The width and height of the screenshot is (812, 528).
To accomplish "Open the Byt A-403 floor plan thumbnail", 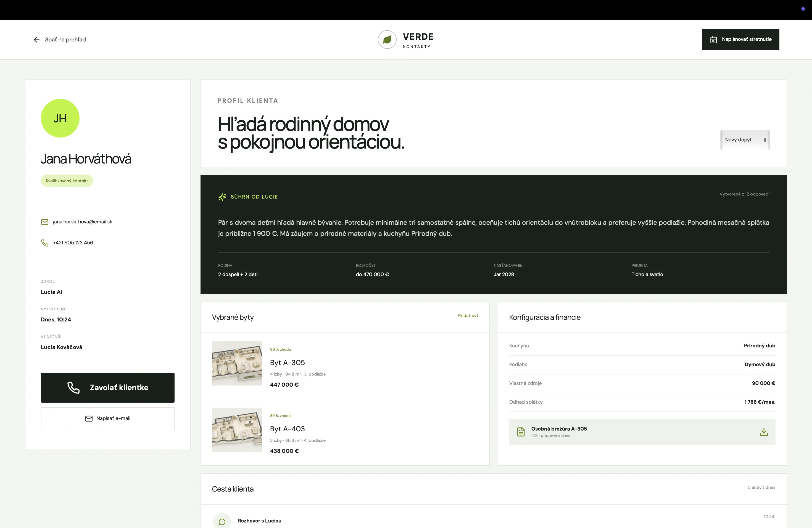I will click(x=237, y=430).
